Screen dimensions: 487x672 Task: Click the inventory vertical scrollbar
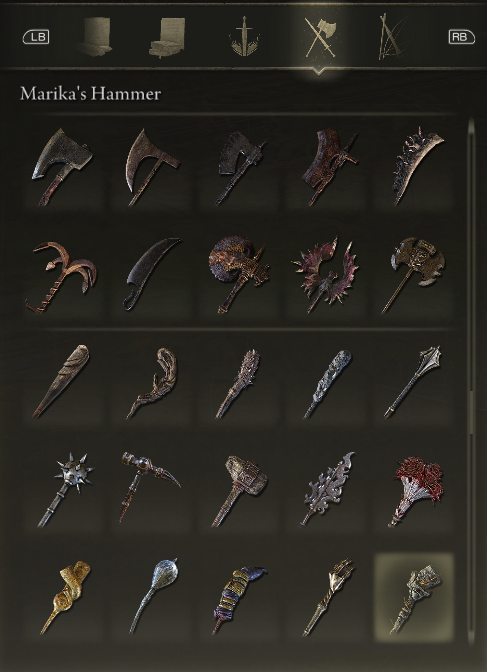472,381
